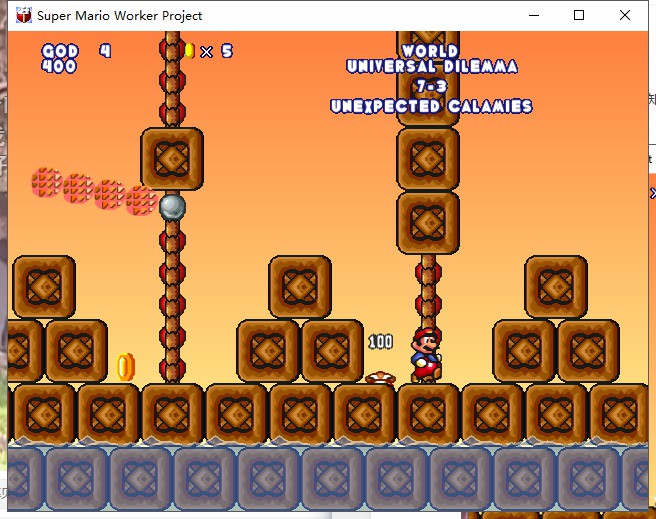Click the coin counter icon in HUD

coord(190,51)
